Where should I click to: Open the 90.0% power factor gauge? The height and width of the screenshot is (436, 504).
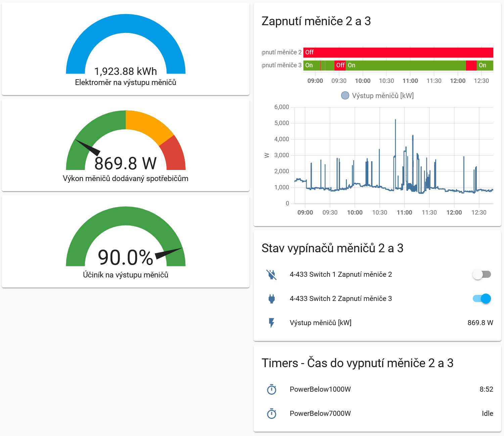tap(126, 242)
